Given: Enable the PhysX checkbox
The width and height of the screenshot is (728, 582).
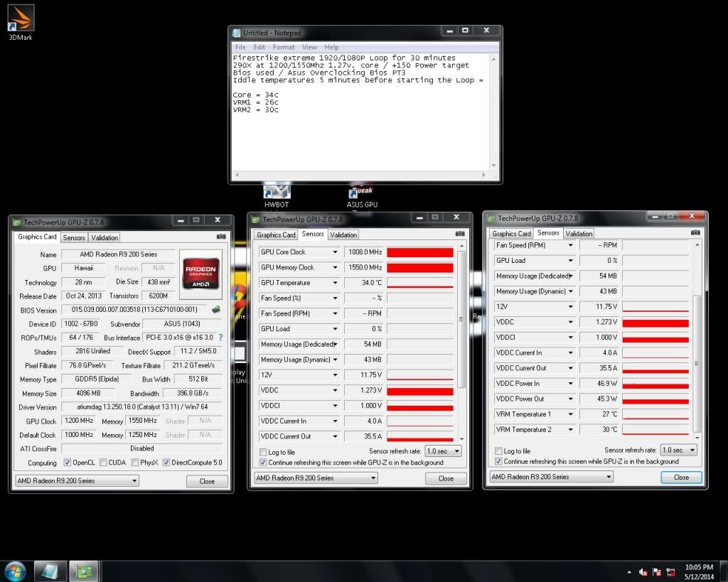Looking at the screenshot, I should [134, 463].
